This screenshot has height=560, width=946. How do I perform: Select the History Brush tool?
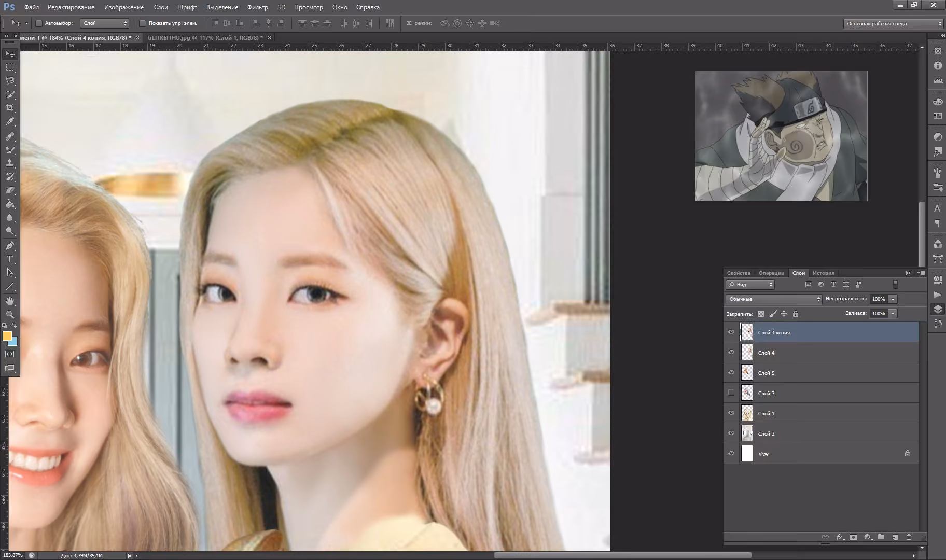click(x=10, y=177)
